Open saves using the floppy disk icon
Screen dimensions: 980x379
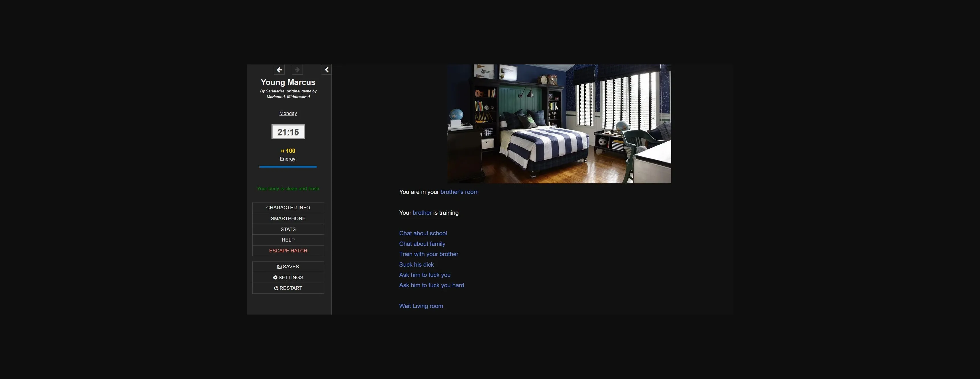[x=288, y=267]
